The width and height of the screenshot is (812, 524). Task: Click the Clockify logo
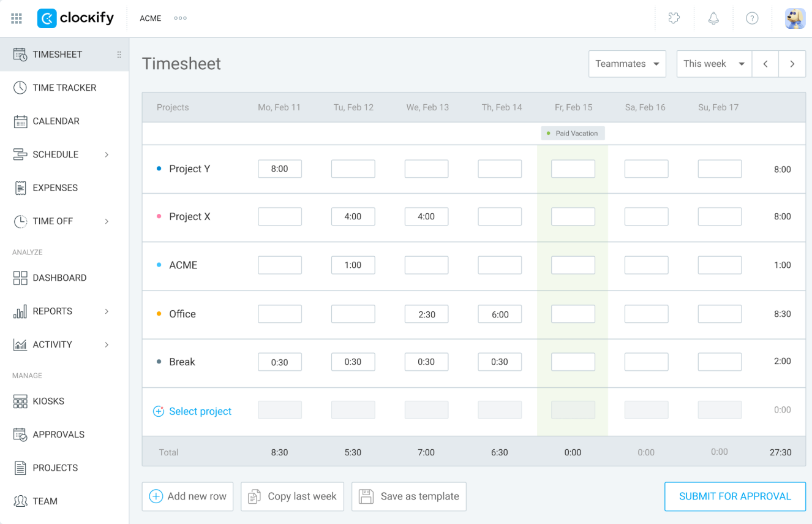(x=75, y=18)
